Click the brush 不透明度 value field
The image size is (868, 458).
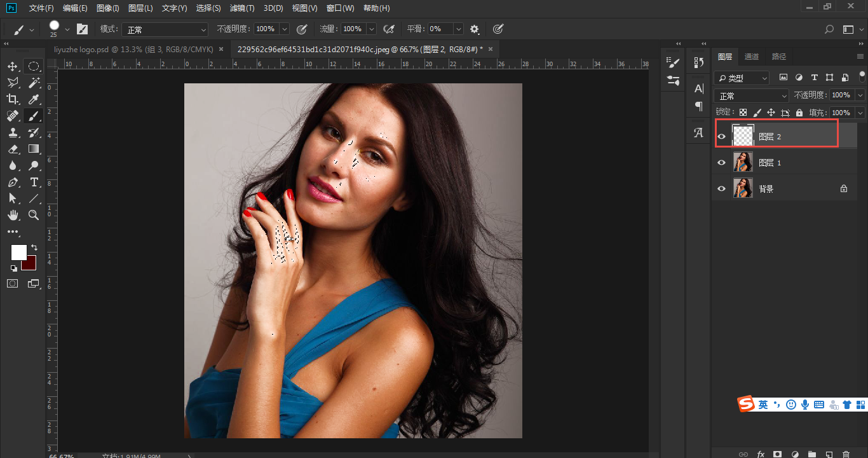pos(266,29)
